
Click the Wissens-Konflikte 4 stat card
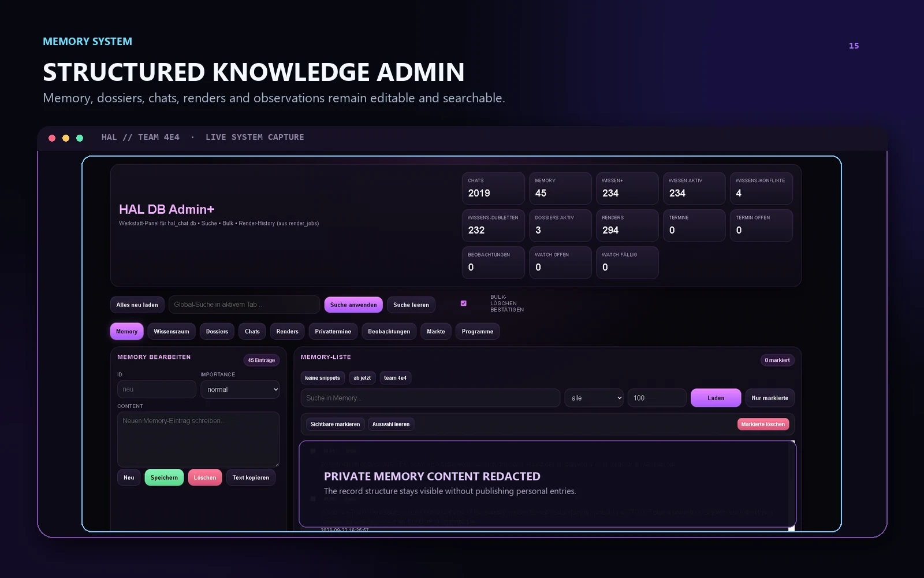(x=761, y=188)
